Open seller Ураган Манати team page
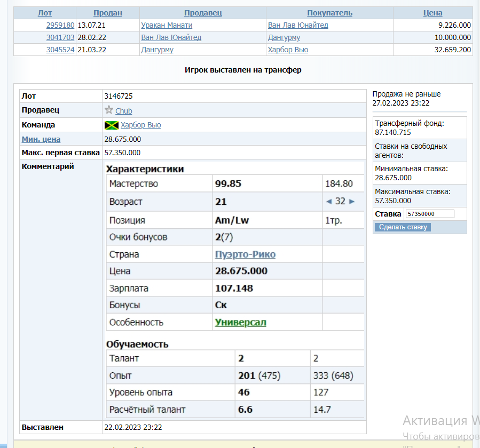This screenshot has width=480, height=448. [167, 25]
